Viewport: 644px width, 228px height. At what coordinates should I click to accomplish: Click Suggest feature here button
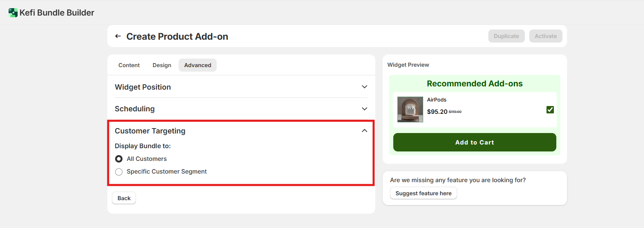click(x=423, y=193)
